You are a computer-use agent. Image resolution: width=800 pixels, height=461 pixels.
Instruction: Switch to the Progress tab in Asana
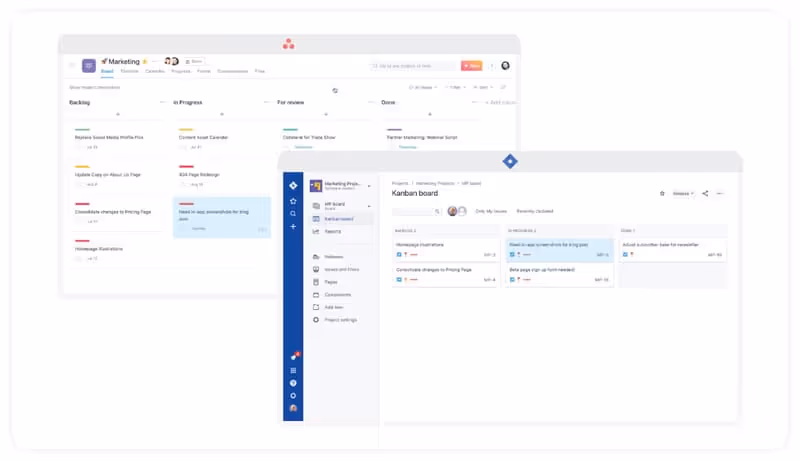coord(181,71)
